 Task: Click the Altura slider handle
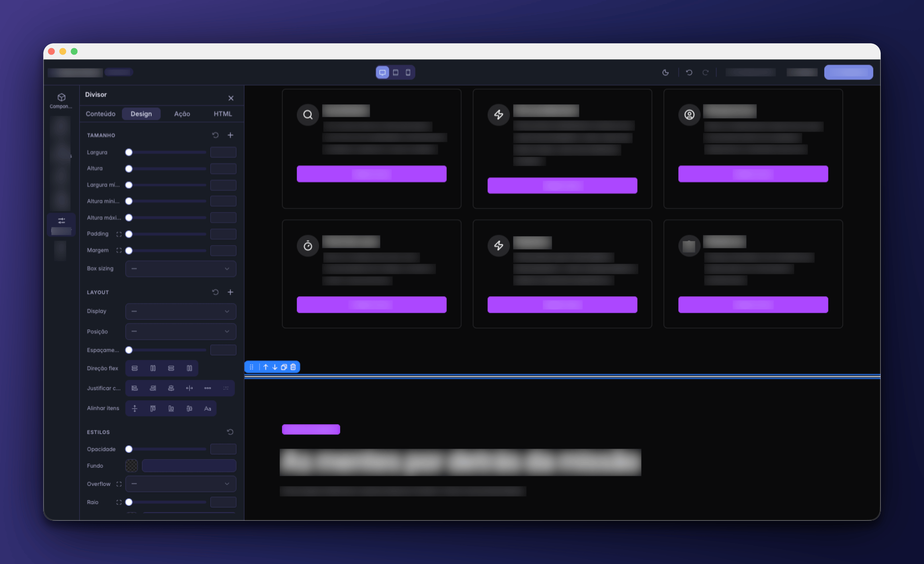click(129, 168)
